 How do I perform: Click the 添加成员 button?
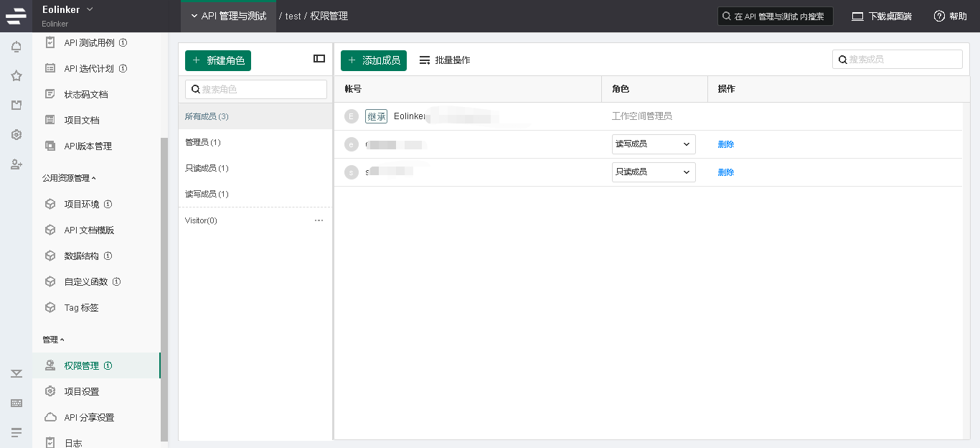(373, 60)
